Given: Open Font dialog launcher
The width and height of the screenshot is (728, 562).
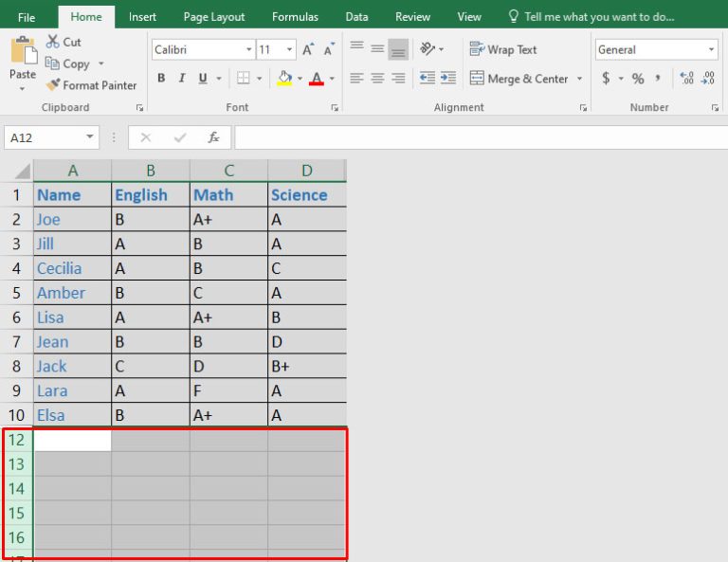Looking at the screenshot, I should coord(335,108).
